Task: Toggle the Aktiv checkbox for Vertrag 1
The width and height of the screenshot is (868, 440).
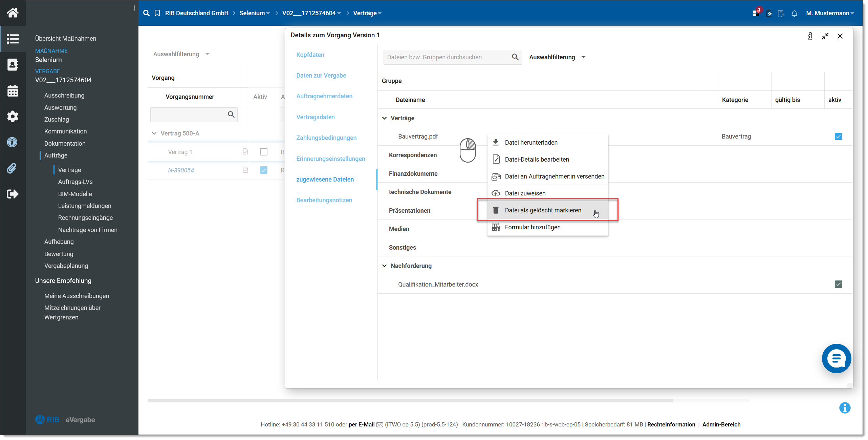Action: pos(263,152)
